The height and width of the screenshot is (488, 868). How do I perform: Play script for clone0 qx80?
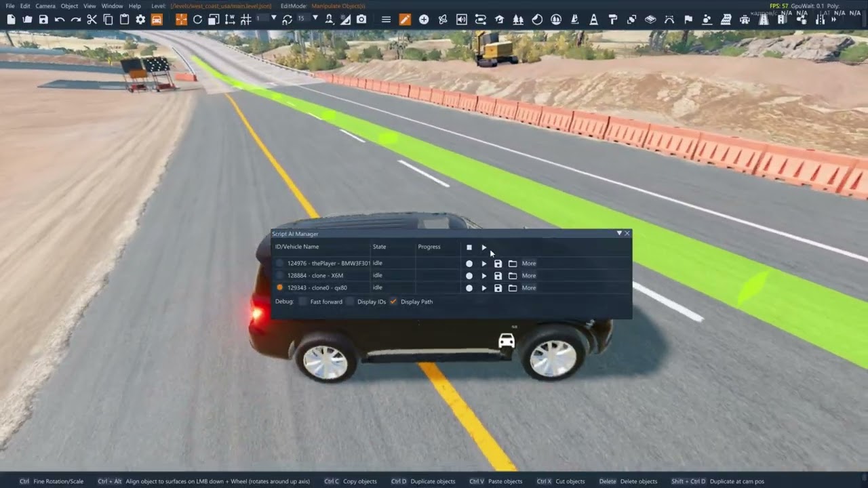484,288
